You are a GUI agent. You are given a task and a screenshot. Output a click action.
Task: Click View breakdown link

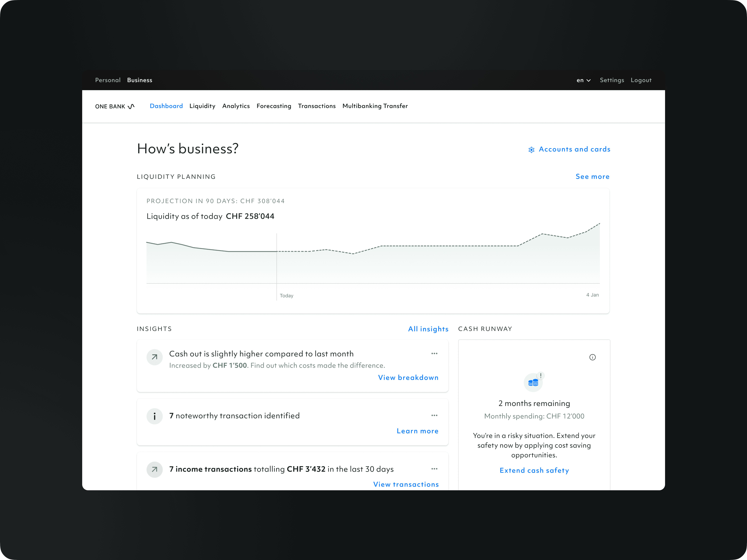pyautogui.click(x=408, y=378)
